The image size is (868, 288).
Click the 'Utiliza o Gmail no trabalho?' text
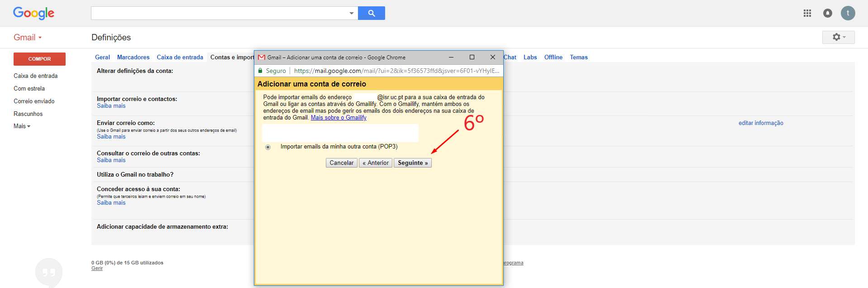[x=135, y=175]
